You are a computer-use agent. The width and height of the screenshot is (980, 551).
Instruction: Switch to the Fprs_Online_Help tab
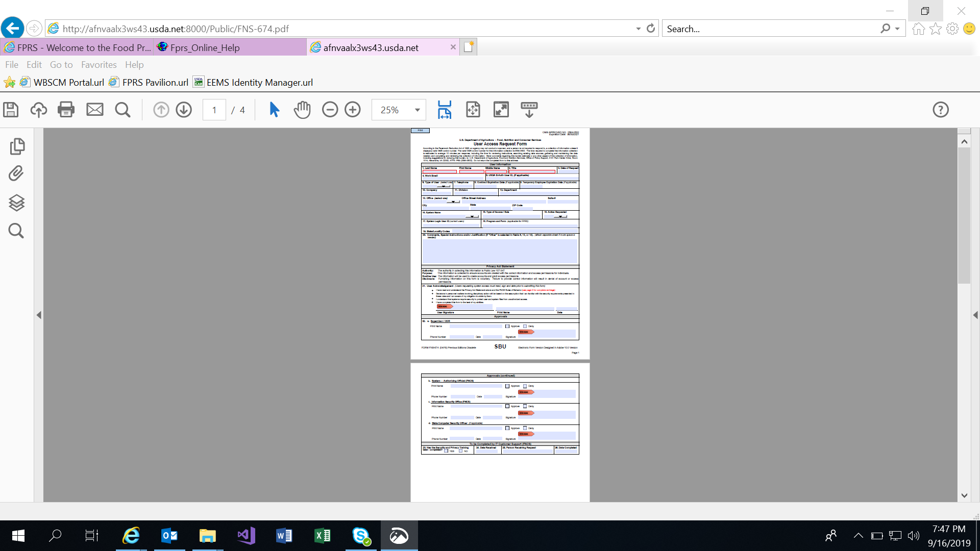(x=205, y=47)
